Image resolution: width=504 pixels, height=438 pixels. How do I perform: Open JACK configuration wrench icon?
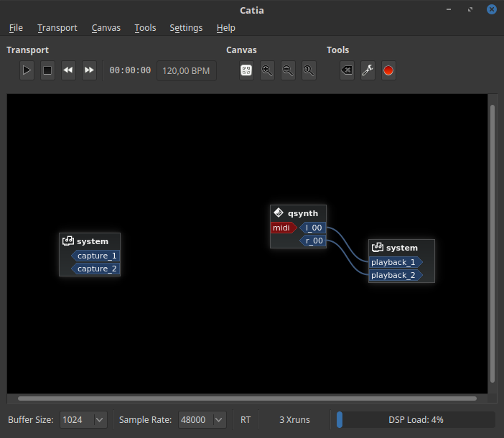368,70
